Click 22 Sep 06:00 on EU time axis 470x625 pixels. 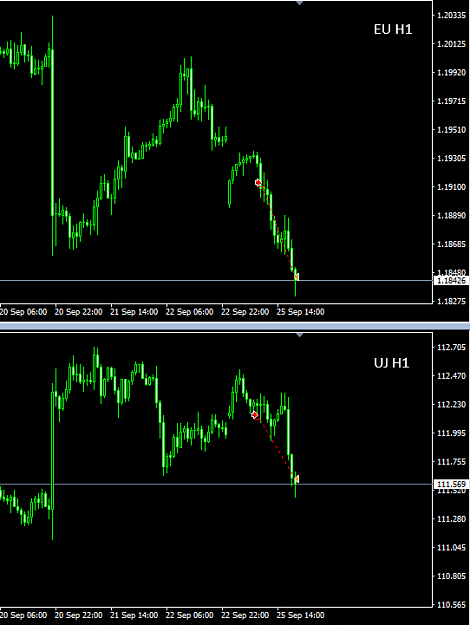[x=189, y=312]
